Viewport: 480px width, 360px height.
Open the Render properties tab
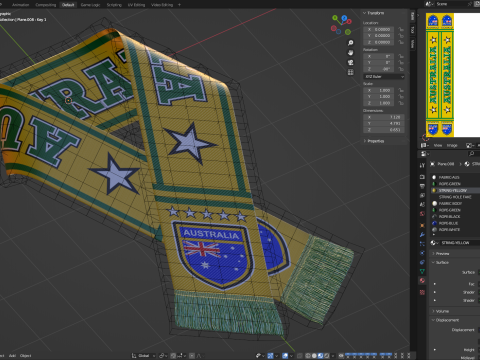coord(422,177)
